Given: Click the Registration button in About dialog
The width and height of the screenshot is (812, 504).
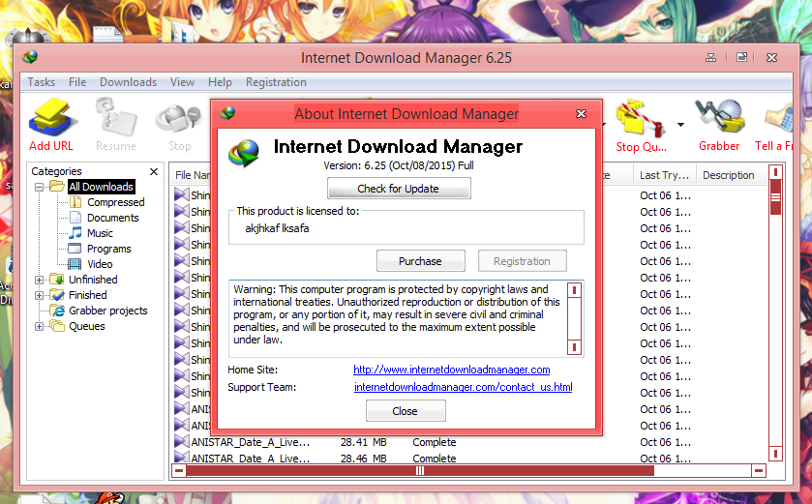Looking at the screenshot, I should point(522,261).
